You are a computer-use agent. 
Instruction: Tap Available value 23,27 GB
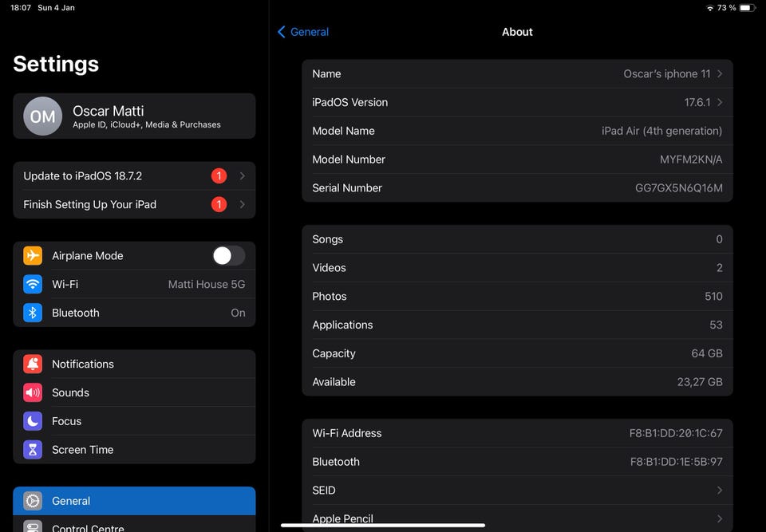point(700,382)
